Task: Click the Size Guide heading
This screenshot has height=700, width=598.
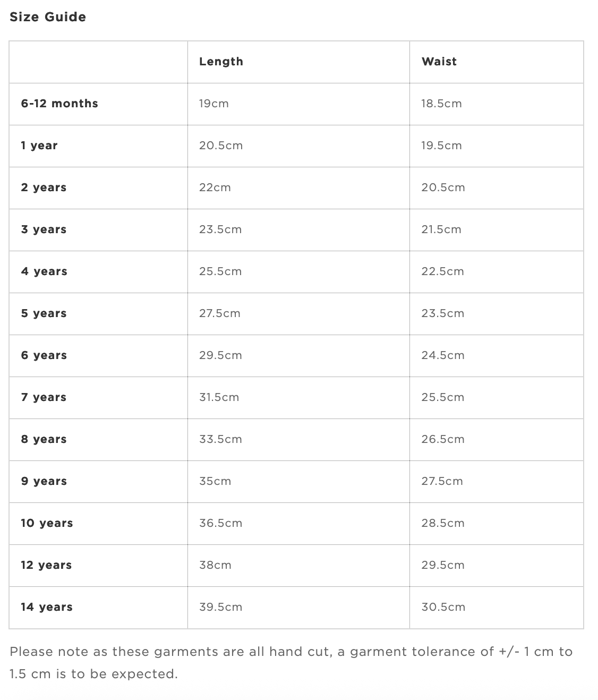Action: (x=48, y=17)
